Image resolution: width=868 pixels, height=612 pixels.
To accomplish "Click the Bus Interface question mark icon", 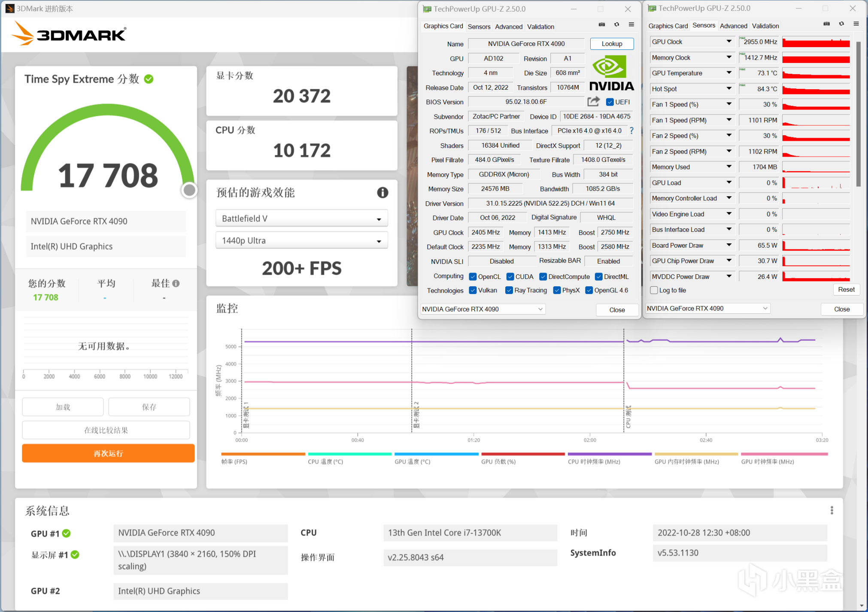I will click(631, 130).
